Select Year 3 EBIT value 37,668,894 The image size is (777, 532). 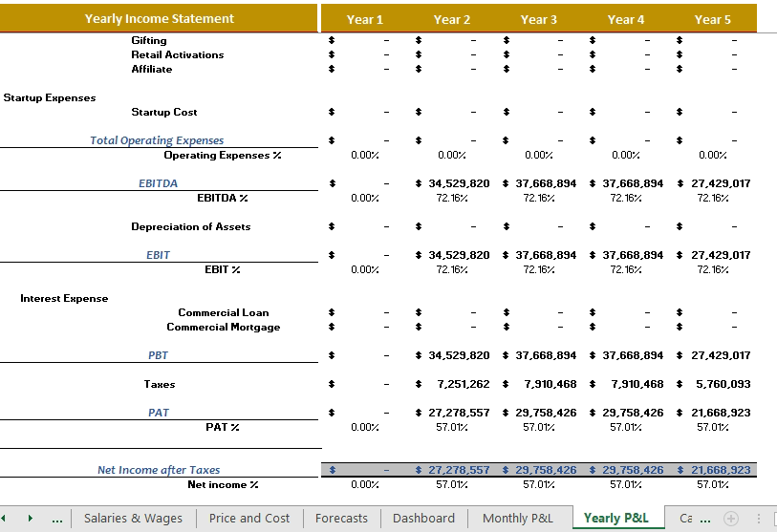click(546, 255)
